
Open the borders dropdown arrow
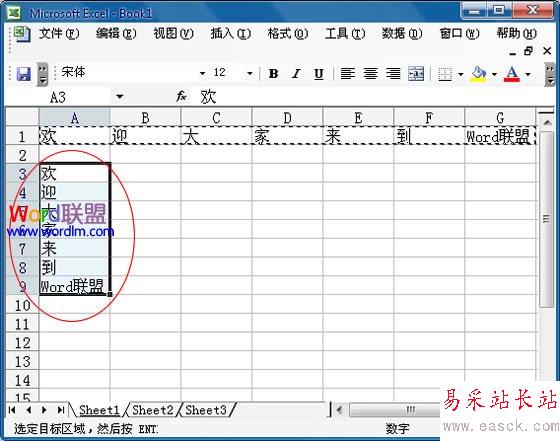click(x=460, y=74)
